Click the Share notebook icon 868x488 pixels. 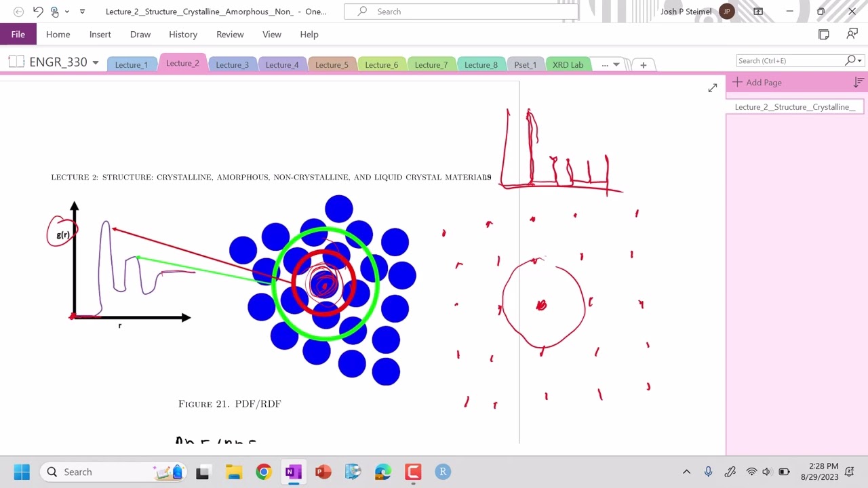click(x=852, y=35)
